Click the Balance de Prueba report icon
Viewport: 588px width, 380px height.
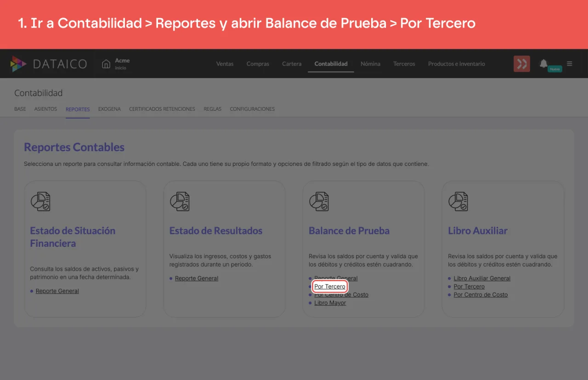(x=319, y=201)
